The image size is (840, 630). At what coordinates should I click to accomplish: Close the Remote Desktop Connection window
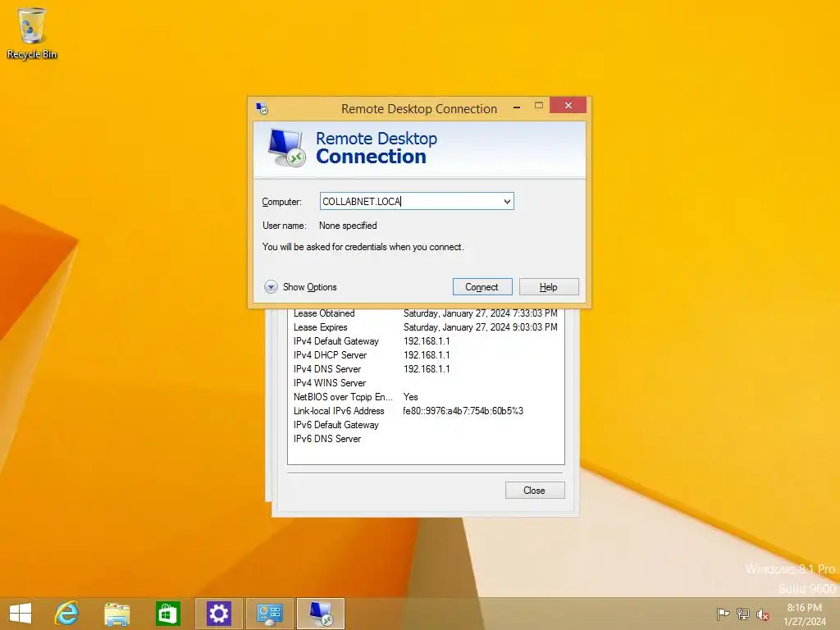(568, 106)
